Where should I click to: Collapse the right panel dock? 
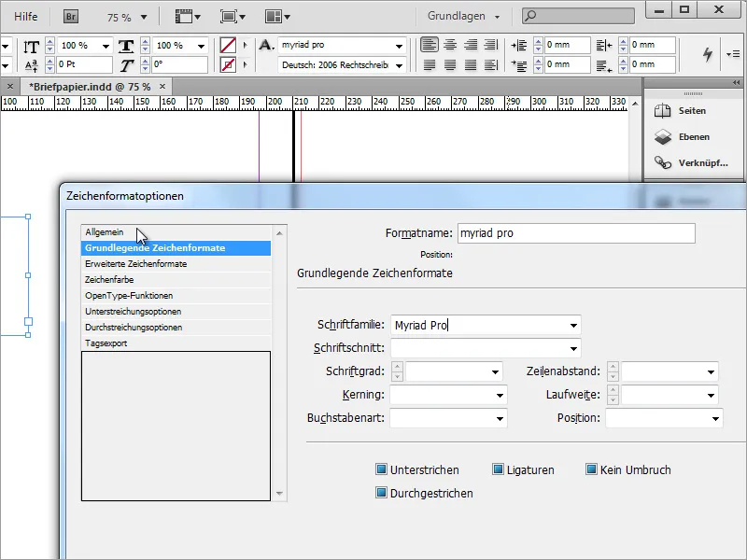tap(736, 82)
